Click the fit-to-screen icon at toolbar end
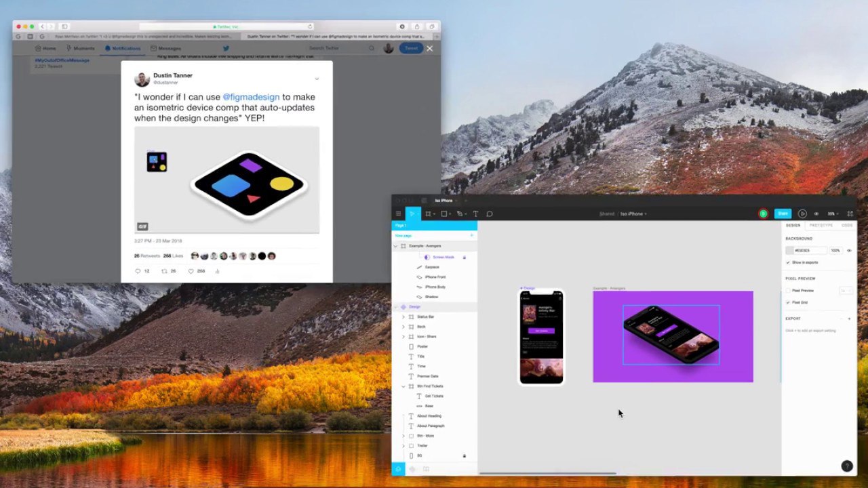 [x=850, y=213]
